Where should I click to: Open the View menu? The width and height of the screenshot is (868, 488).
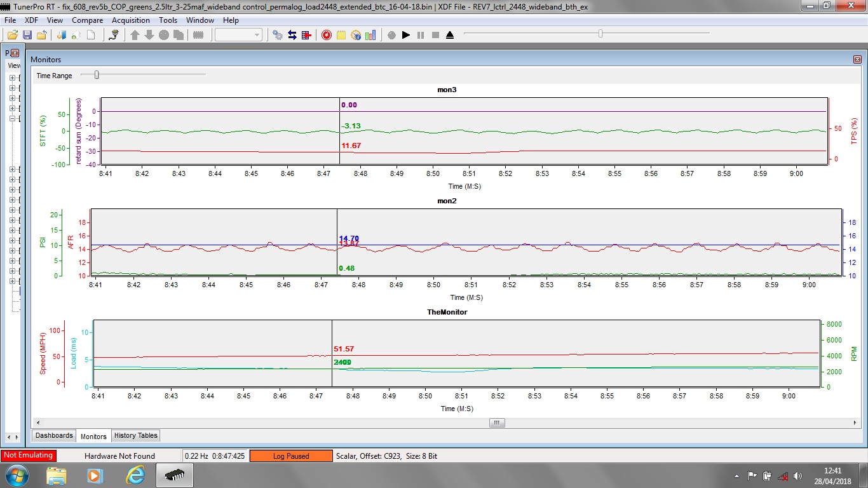55,20
